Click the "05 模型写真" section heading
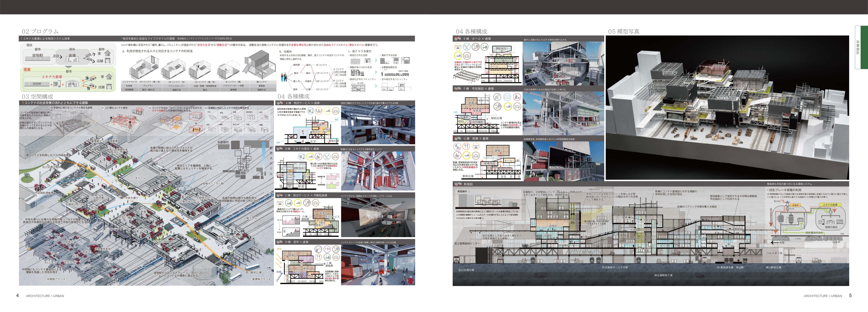Screen dimensions: 868x312 click(x=624, y=31)
